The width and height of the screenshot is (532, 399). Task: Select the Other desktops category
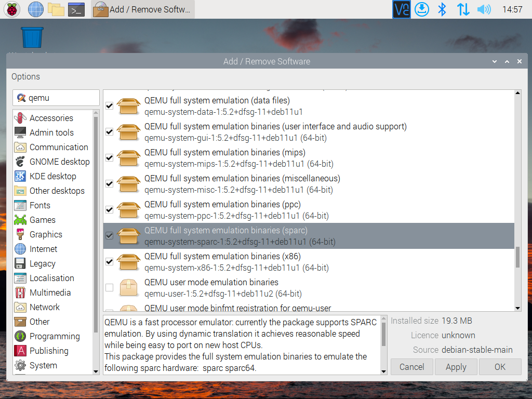[51, 191]
